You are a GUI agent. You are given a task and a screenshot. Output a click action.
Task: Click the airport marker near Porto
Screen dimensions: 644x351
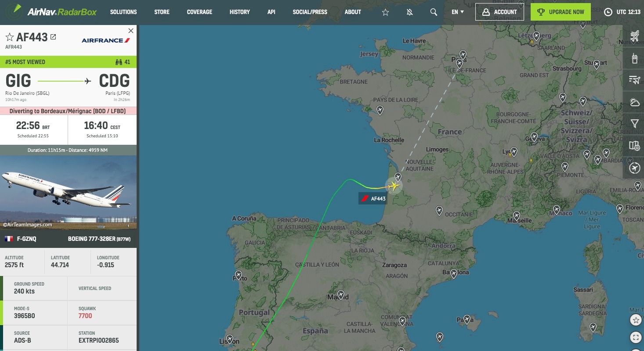pos(239,275)
